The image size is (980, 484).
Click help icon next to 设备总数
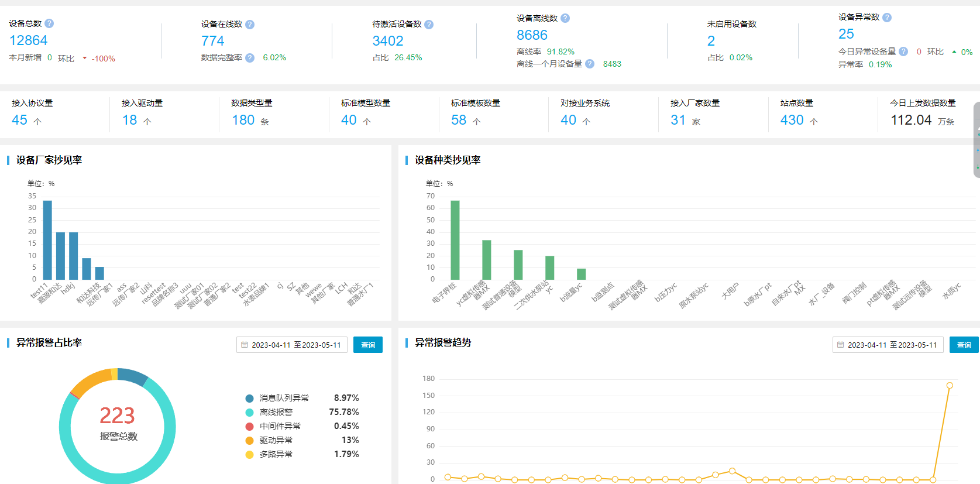[49, 23]
